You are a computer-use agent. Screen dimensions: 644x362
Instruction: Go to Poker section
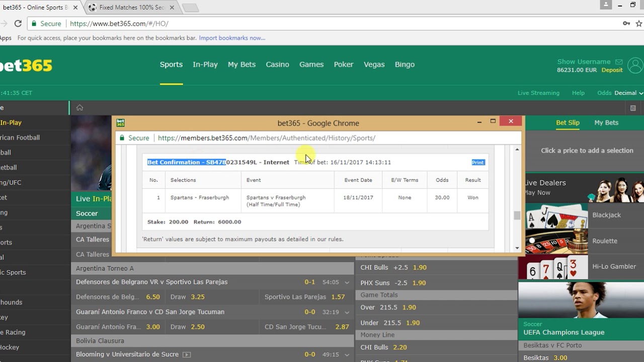pyautogui.click(x=344, y=64)
